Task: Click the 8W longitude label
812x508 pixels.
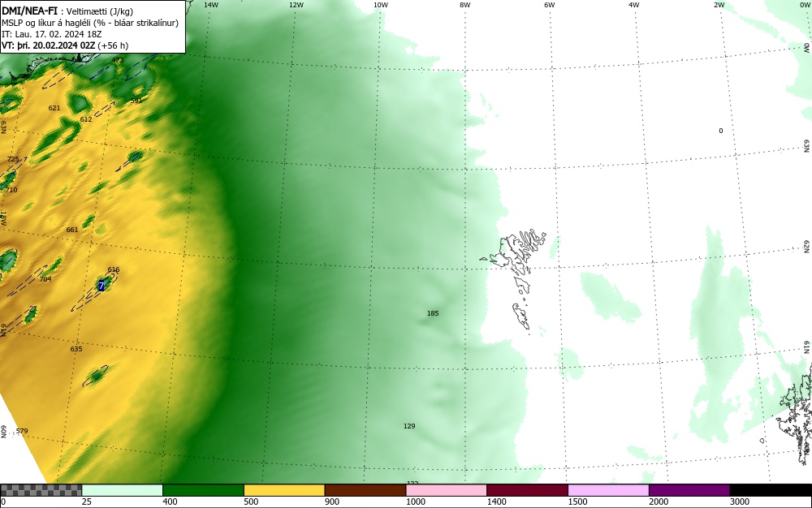Action: [465, 5]
